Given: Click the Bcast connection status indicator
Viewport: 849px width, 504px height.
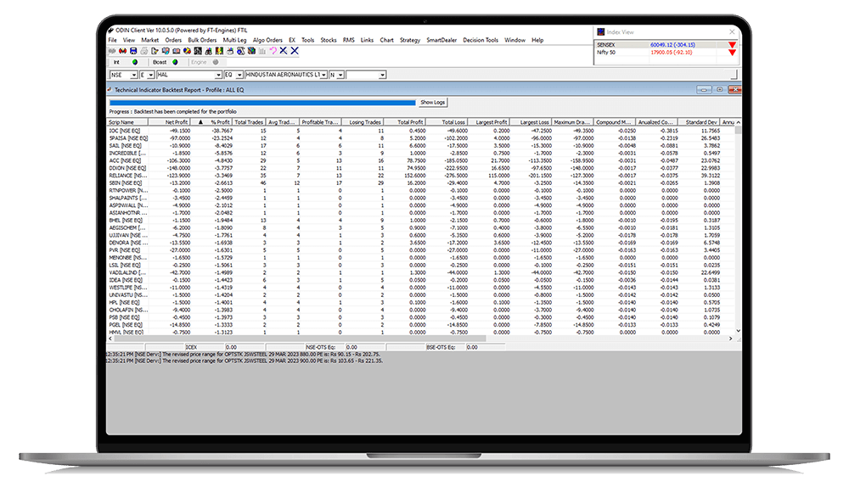Looking at the screenshot, I should point(175,62).
